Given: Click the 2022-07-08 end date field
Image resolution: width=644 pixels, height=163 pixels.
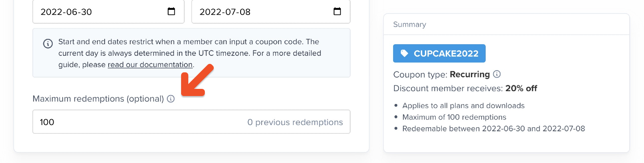Looking at the screenshot, I should (x=271, y=12).
